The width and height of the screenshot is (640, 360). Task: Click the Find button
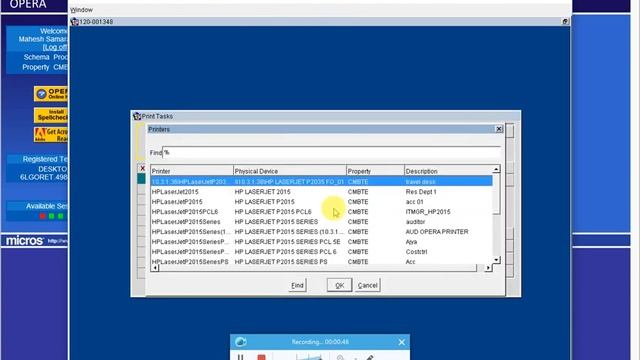[x=297, y=285]
